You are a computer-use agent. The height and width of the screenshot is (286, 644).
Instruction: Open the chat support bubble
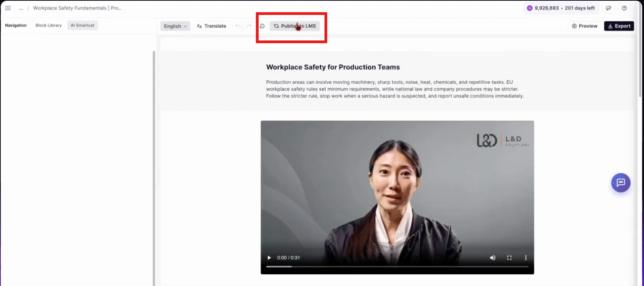point(621,182)
